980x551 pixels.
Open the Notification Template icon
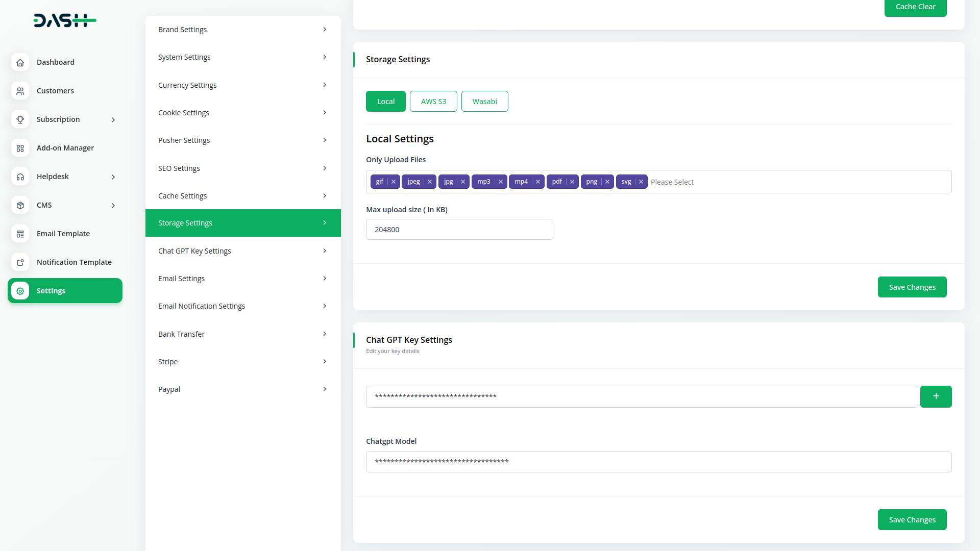click(20, 262)
